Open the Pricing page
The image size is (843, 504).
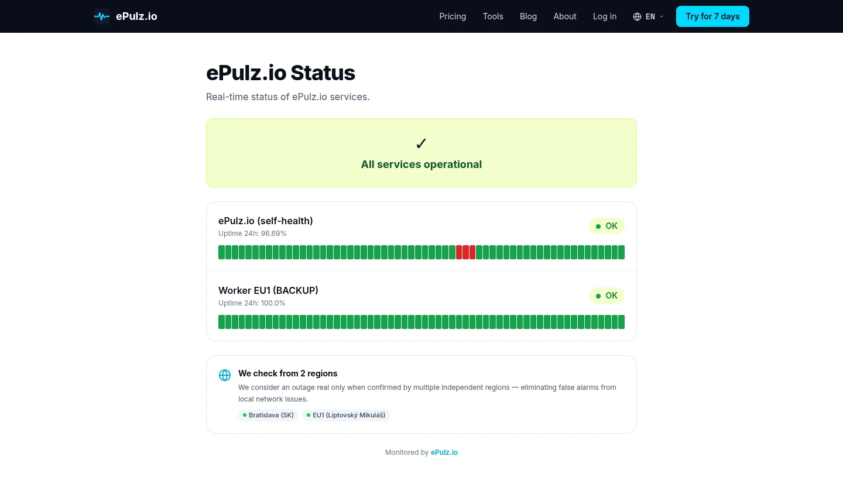pos(453,16)
